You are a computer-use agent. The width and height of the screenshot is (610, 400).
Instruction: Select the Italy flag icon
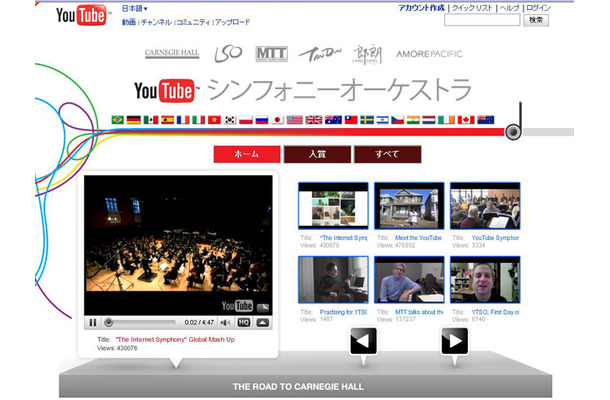coord(198,120)
